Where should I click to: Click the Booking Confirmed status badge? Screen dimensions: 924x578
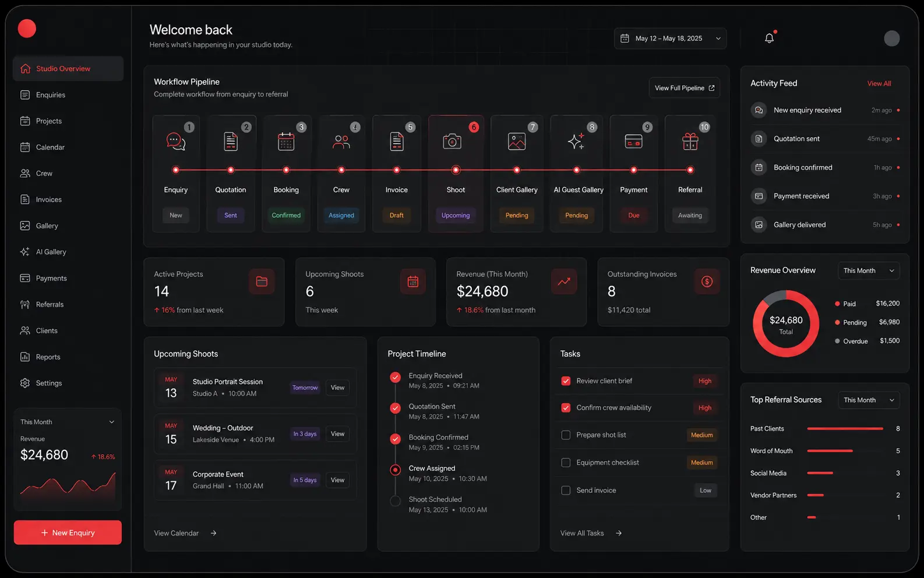286,216
